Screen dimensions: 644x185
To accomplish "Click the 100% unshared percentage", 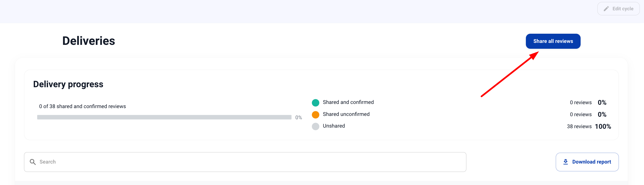I will 603,126.
